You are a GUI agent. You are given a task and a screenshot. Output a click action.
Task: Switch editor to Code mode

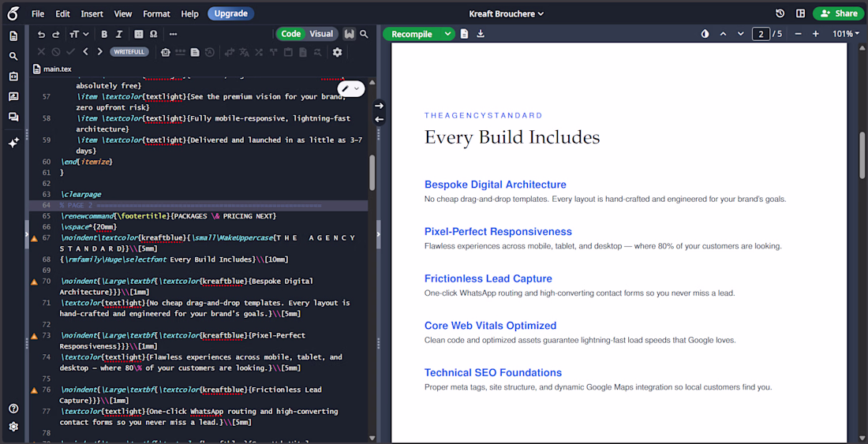[290, 34]
